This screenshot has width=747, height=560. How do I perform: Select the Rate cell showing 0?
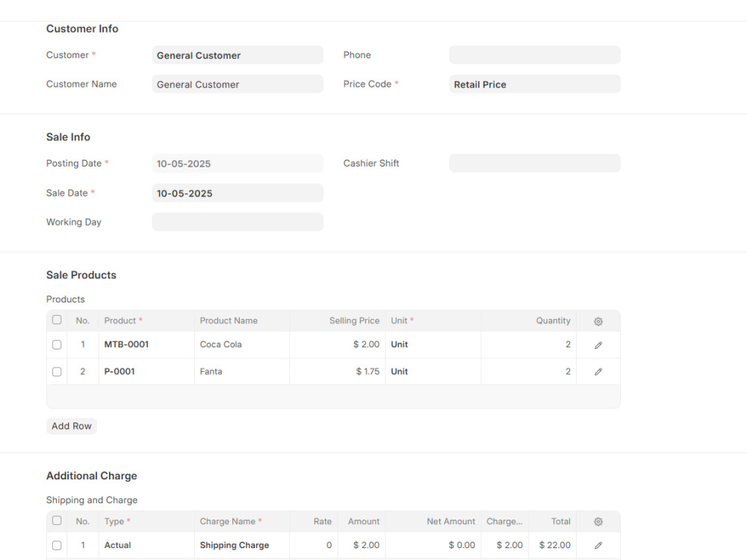[314, 545]
